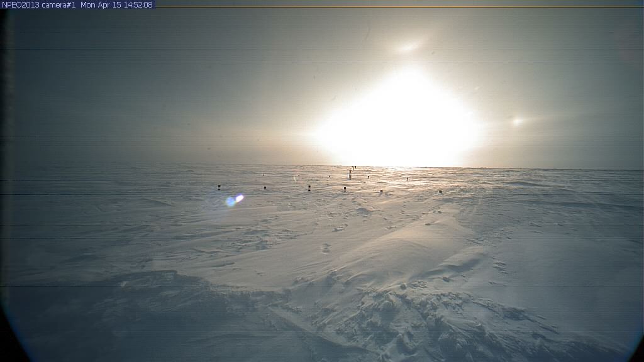Click the center of the bright sun
This screenshot has height=362, width=644.
click(402, 119)
